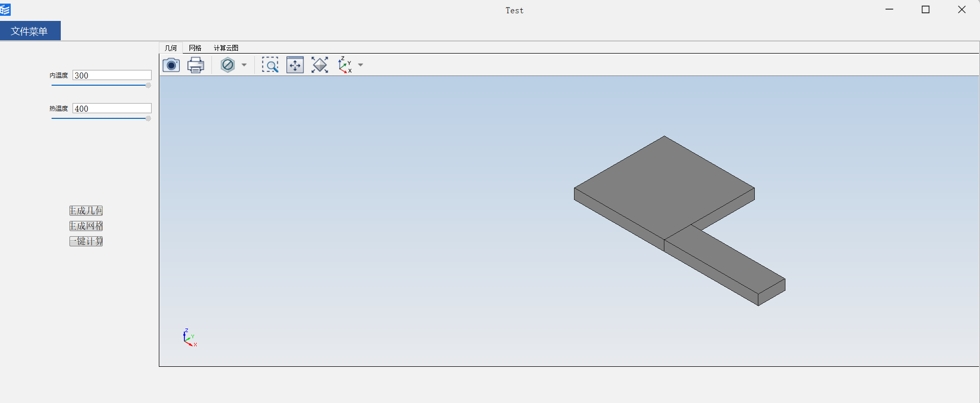
Task: Switch to the 网格 tab
Action: [195, 48]
